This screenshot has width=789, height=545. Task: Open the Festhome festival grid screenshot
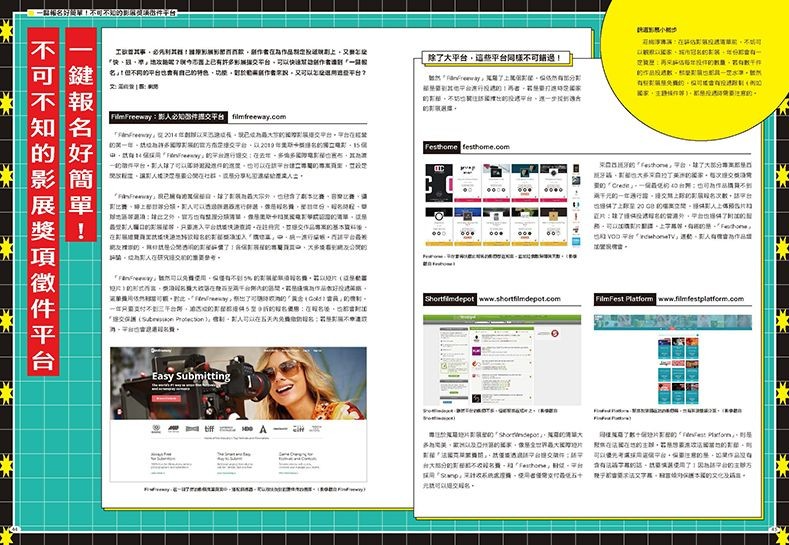tap(502, 205)
